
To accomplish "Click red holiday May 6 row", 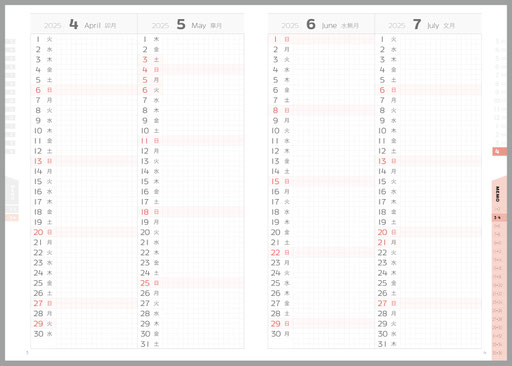I will click(191, 90).
